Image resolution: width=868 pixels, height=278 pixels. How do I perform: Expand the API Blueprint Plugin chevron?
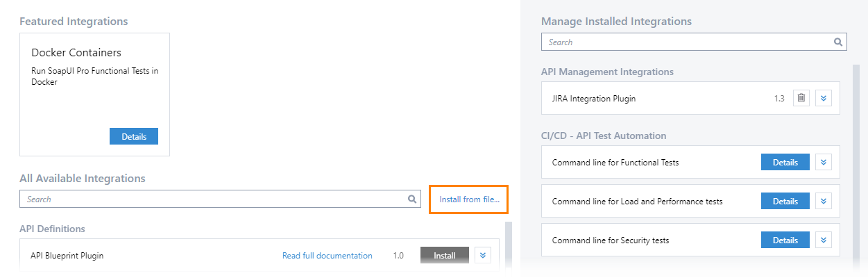(x=483, y=255)
